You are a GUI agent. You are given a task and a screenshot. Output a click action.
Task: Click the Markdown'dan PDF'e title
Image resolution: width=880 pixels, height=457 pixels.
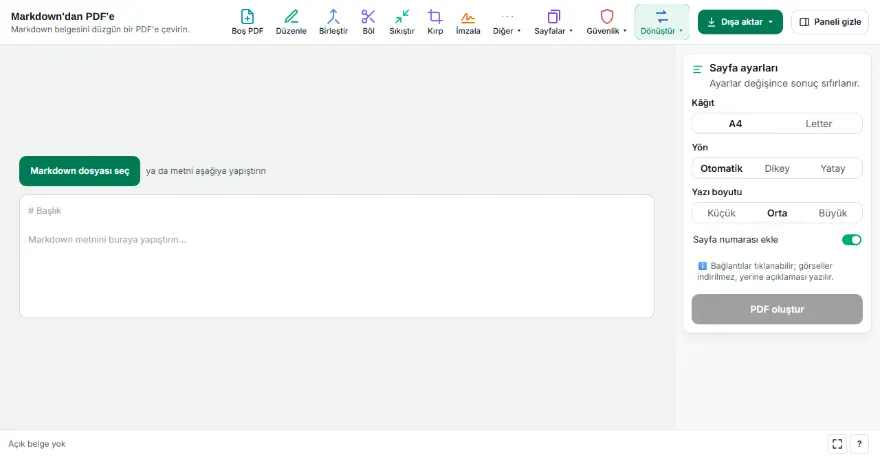click(62, 16)
